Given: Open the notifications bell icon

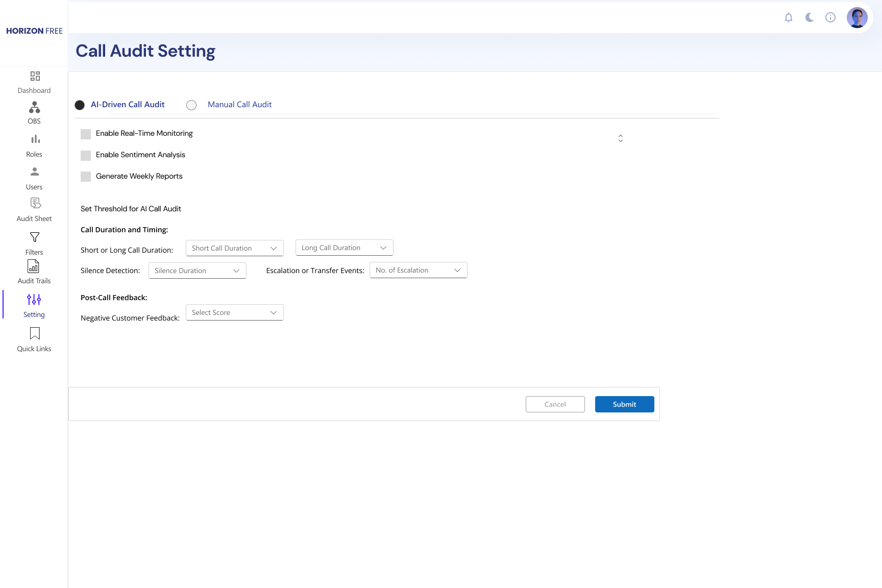Looking at the screenshot, I should coord(789,18).
